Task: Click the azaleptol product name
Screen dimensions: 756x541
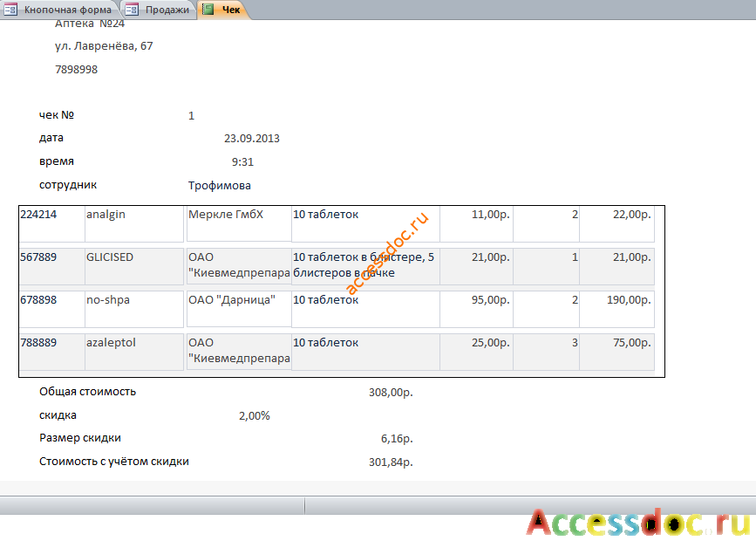Action: coord(111,343)
